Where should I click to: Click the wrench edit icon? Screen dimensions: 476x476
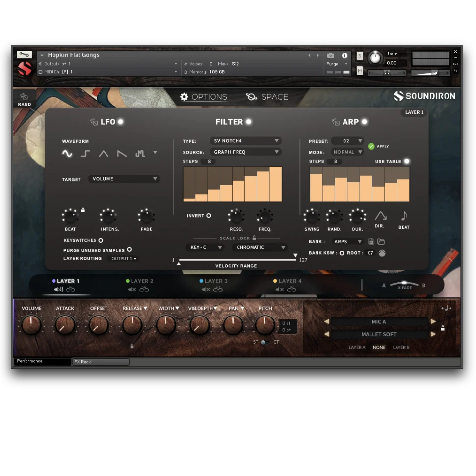click(x=24, y=54)
